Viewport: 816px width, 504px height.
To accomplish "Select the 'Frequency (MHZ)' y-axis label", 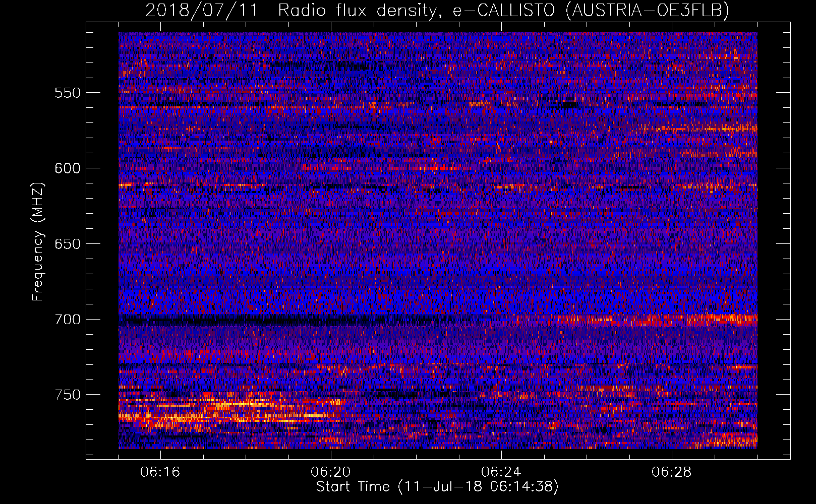I will click(38, 241).
